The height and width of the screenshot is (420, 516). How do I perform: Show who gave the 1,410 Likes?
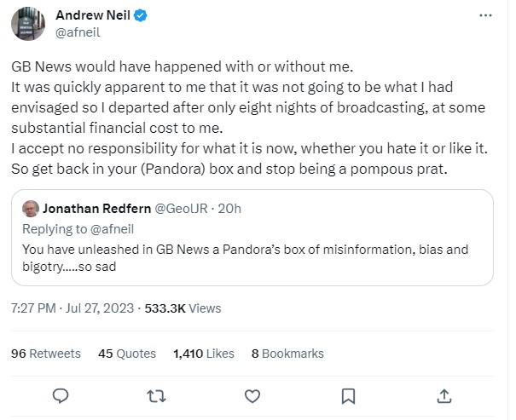click(203, 354)
